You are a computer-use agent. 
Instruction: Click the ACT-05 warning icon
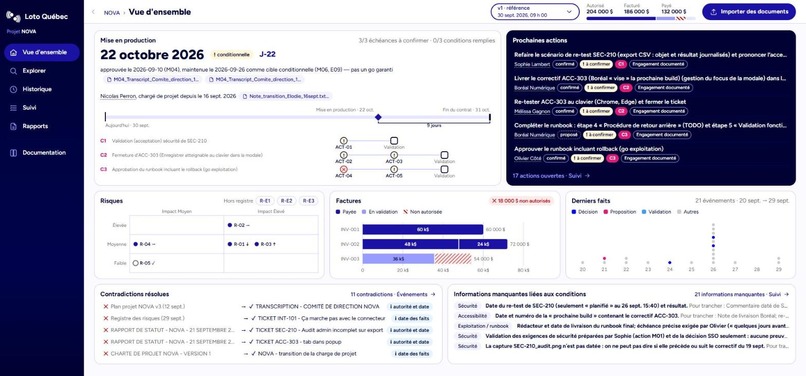click(394, 169)
